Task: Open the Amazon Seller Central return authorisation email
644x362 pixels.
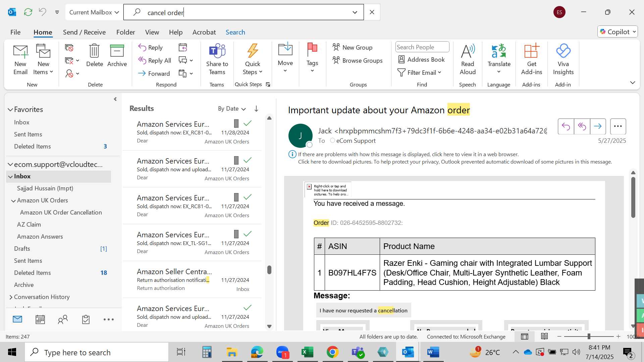Action: click(193, 280)
